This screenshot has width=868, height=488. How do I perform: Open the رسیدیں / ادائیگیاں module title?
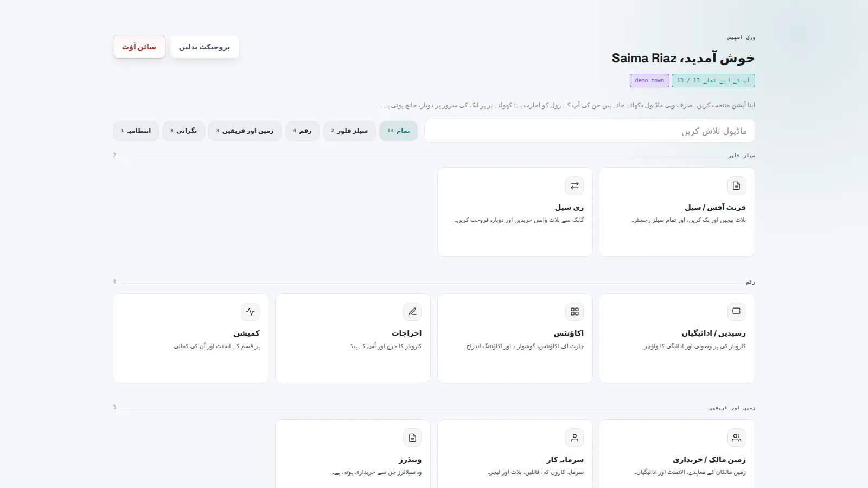point(713,333)
